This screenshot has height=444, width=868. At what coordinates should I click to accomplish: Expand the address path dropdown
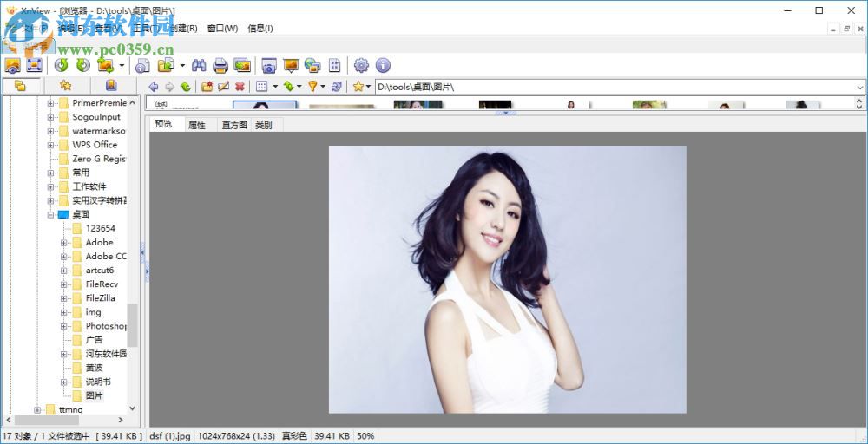pyautogui.click(x=860, y=88)
